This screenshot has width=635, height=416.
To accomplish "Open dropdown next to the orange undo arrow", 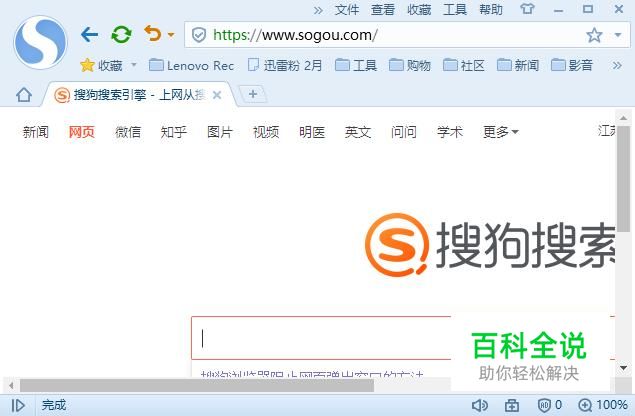I will pyautogui.click(x=171, y=35).
